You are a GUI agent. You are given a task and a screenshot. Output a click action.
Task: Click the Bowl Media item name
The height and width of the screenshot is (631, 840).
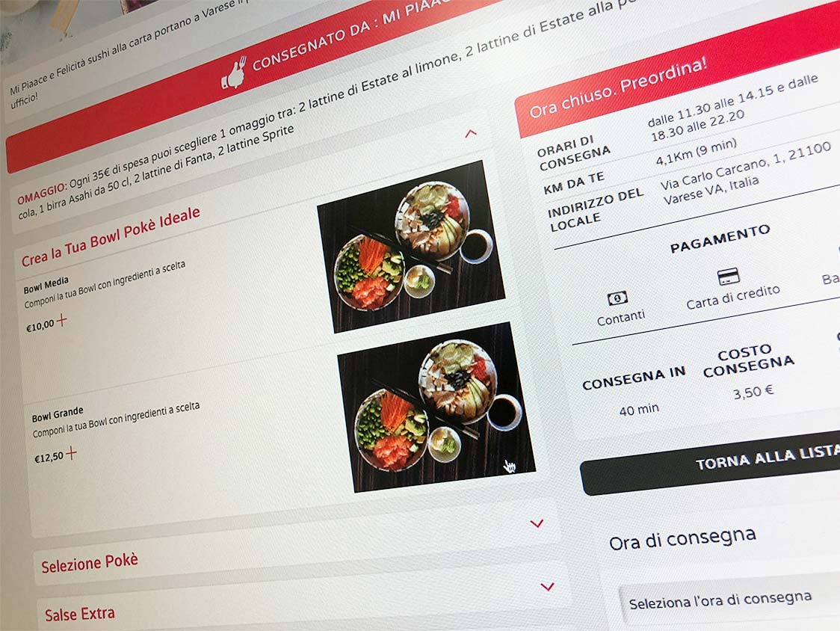click(x=46, y=285)
